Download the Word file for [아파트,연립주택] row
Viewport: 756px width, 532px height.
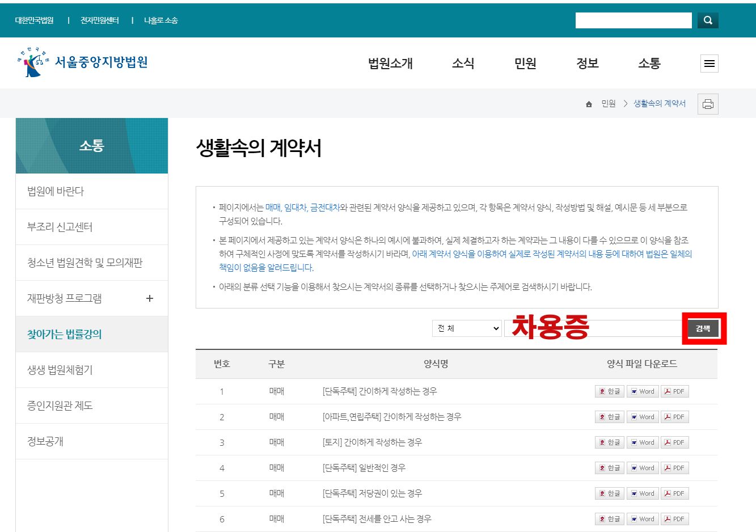[643, 416]
